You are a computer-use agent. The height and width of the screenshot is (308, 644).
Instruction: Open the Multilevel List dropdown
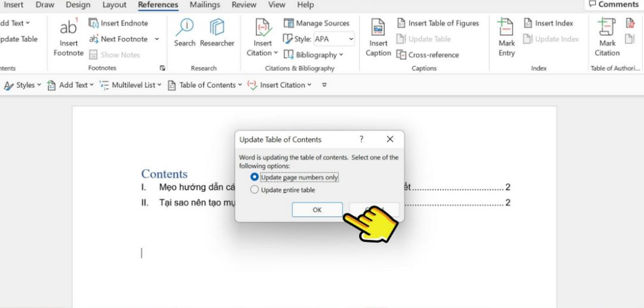pos(131,85)
